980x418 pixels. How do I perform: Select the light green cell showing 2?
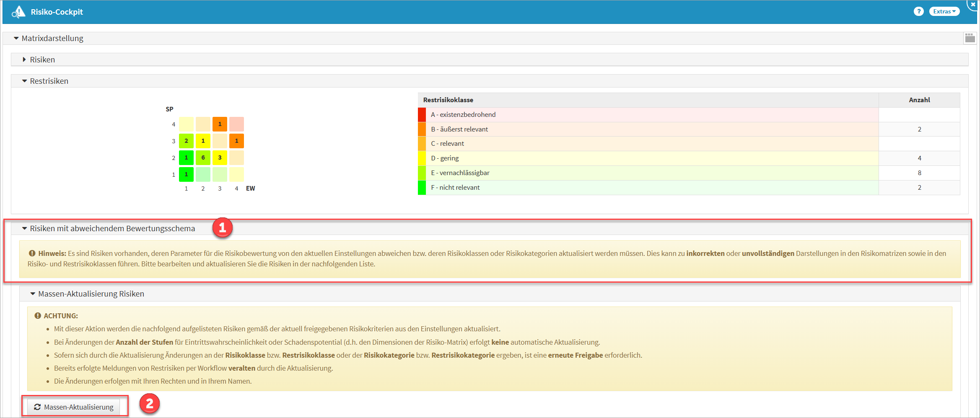pyautogui.click(x=186, y=141)
